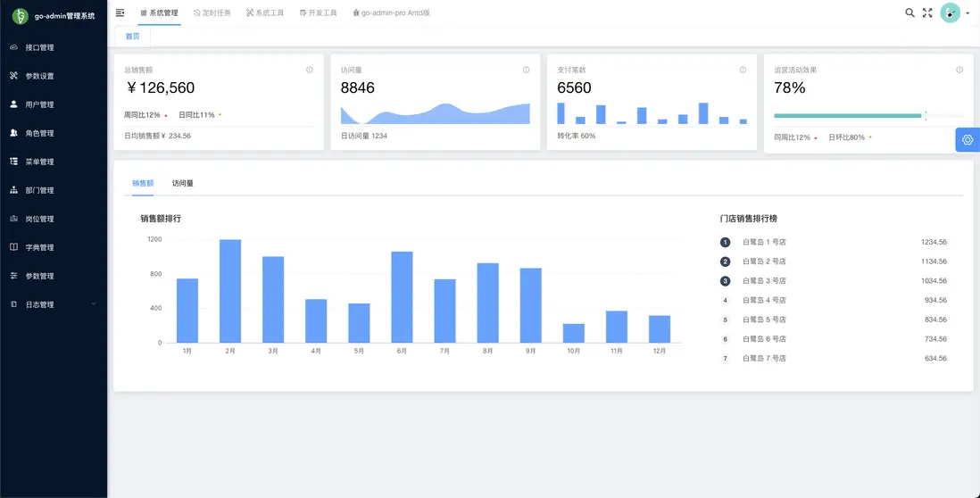Open the blue settings gear panel
Viewport: 980px width, 498px height.
(x=968, y=140)
